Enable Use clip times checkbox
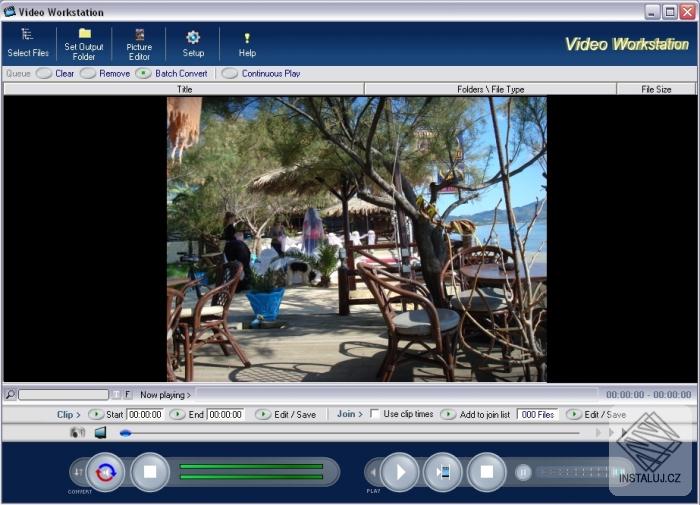This screenshot has width=700, height=505. (x=375, y=414)
